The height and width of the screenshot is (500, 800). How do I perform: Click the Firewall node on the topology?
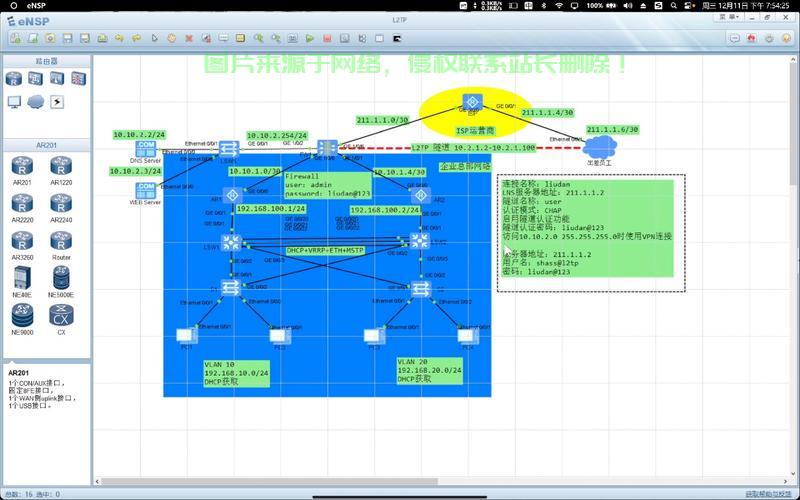point(327,148)
